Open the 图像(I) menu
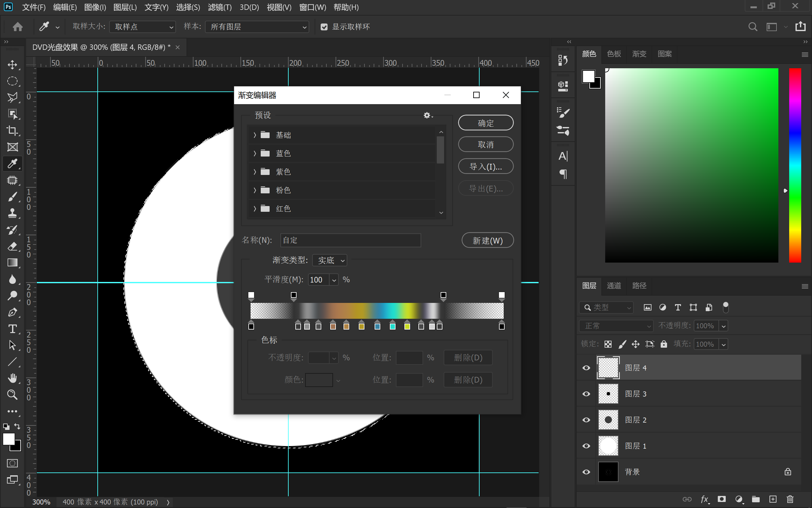The image size is (812, 508). click(x=95, y=7)
